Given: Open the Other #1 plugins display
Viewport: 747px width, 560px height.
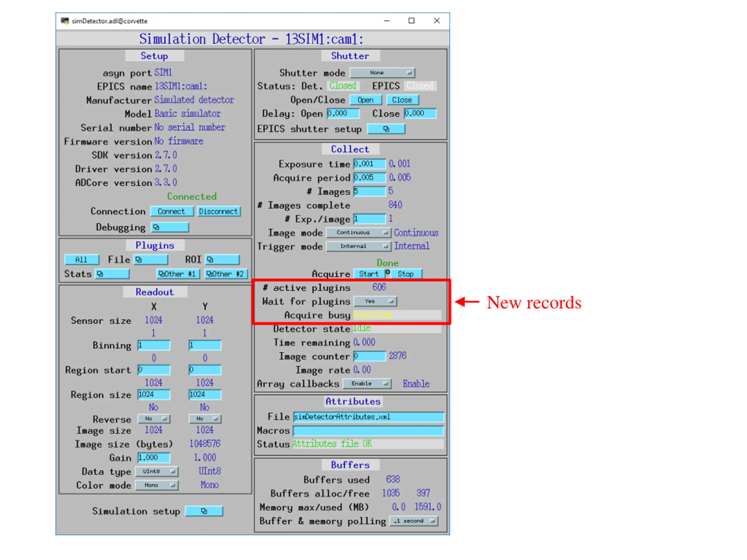Looking at the screenshot, I should click(x=178, y=274).
